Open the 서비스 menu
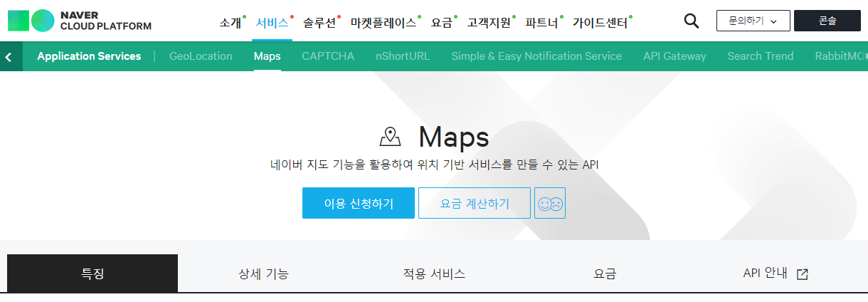The image size is (868, 302). pyautogui.click(x=272, y=23)
